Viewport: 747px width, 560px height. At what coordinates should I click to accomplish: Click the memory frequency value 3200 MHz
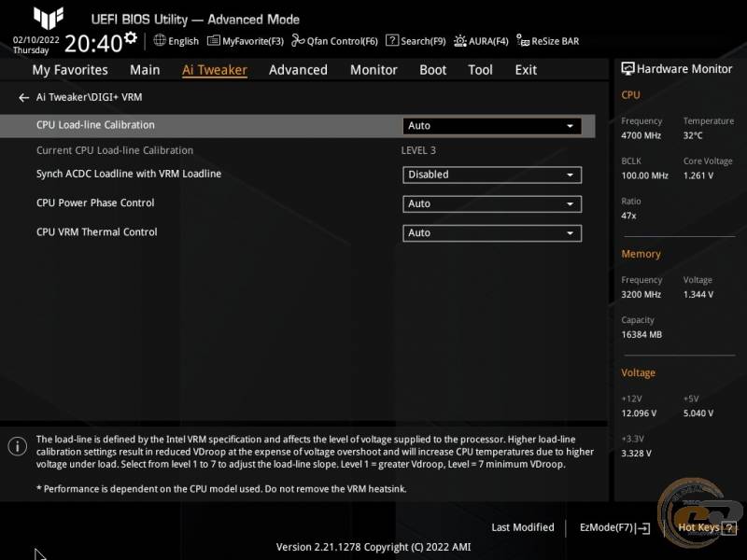(641, 295)
